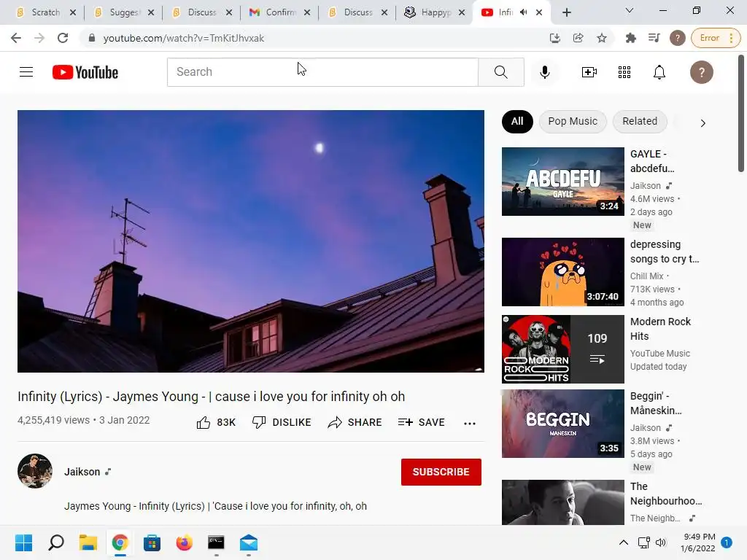Click the video player to pause
The width and height of the screenshot is (747, 560).
click(x=251, y=241)
